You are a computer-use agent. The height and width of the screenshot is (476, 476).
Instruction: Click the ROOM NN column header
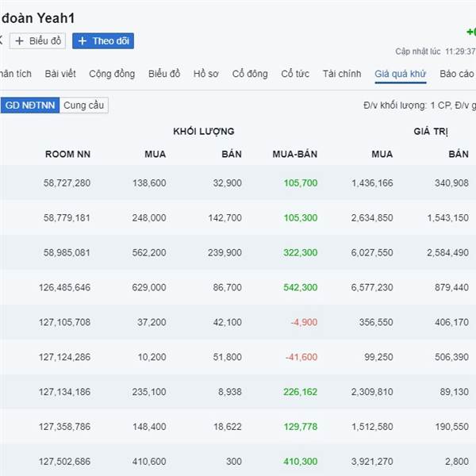pyautogui.click(x=67, y=154)
